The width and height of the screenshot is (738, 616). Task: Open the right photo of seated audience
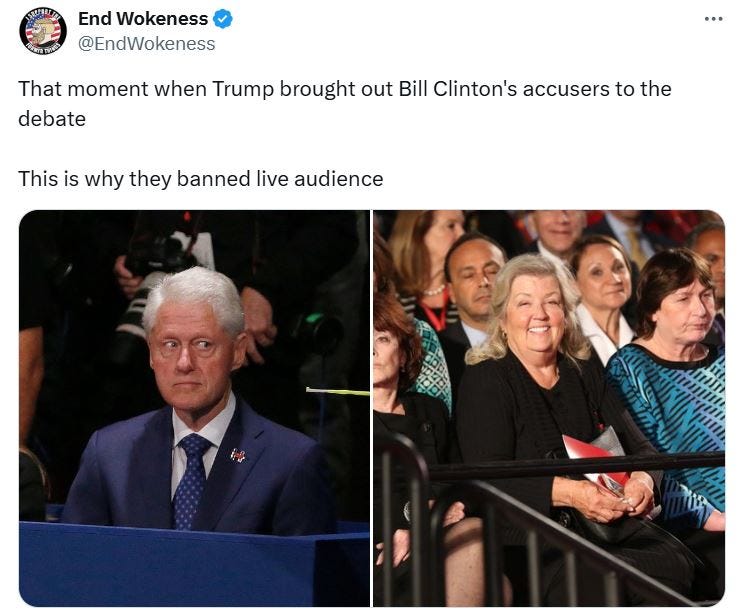(549, 408)
